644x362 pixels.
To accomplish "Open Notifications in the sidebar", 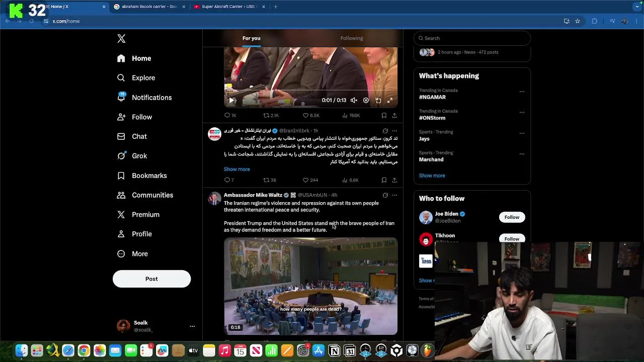I will pos(144,98).
